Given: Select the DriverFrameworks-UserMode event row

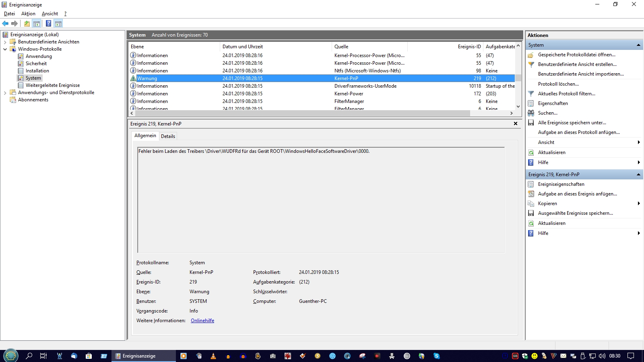Looking at the screenshot, I should click(x=322, y=86).
